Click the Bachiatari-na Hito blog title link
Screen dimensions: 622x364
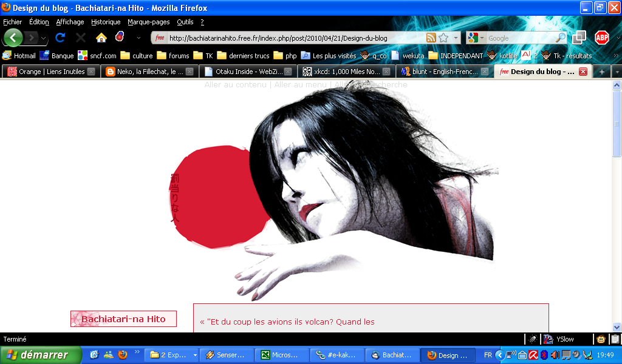point(123,319)
